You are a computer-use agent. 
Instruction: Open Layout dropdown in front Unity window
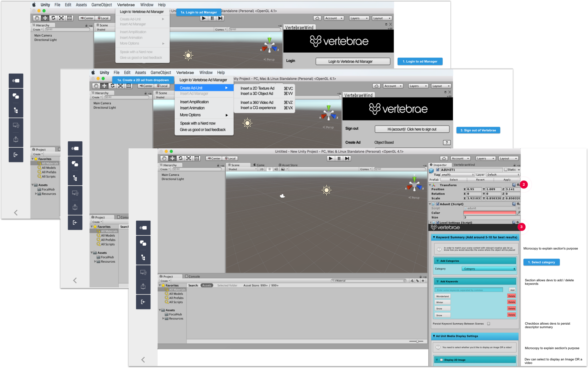[x=509, y=158]
